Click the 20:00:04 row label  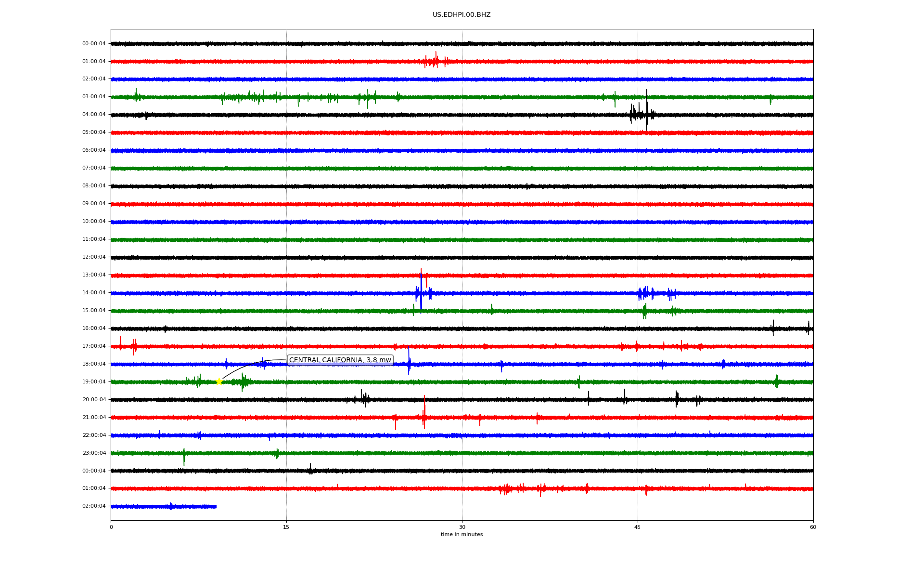pyautogui.click(x=94, y=400)
